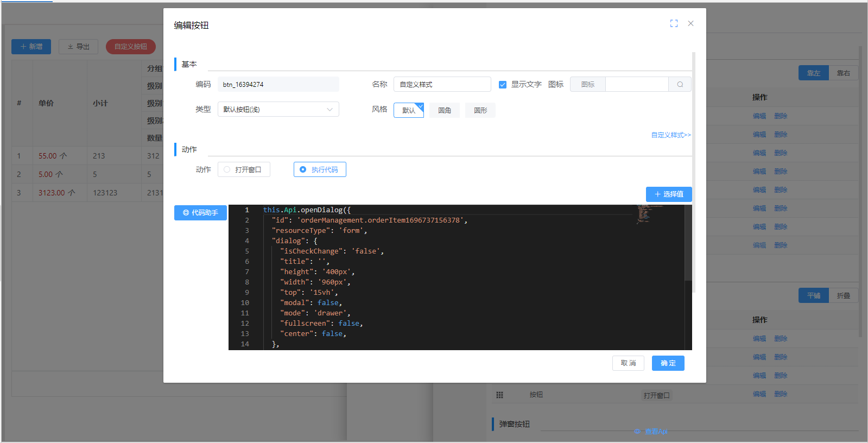Choose the 圆角 style option
This screenshot has width=868, height=443.
(x=445, y=111)
